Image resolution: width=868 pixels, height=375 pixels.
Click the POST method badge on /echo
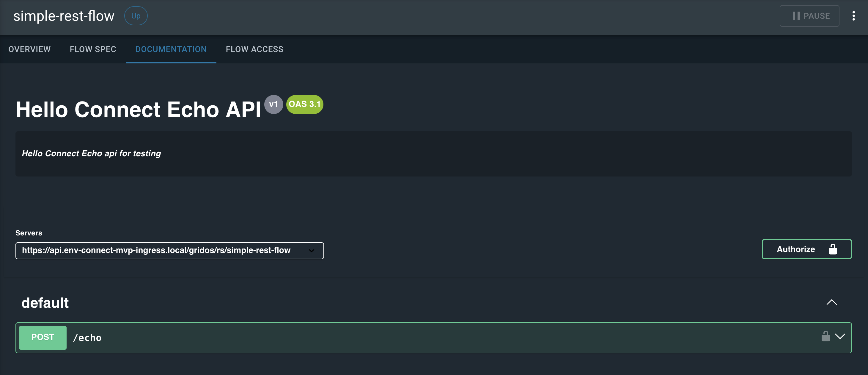click(x=43, y=337)
